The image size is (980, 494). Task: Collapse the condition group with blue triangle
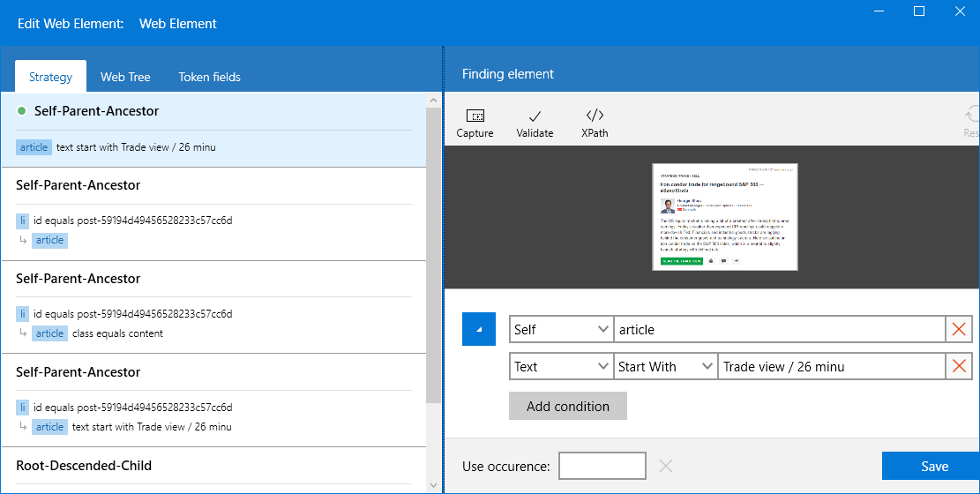pyautogui.click(x=479, y=329)
